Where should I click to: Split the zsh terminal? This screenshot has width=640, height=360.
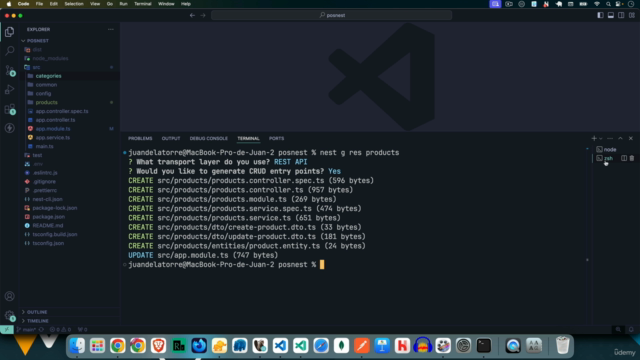(x=624, y=158)
